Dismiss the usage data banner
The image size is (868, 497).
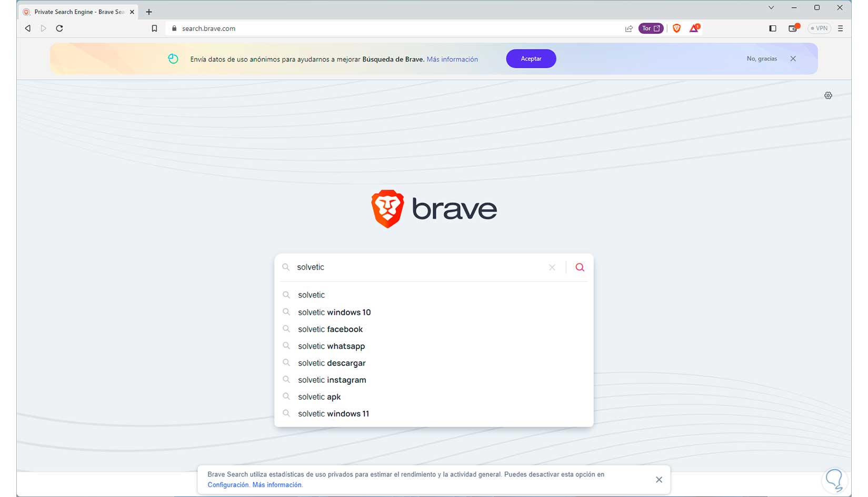tap(793, 59)
